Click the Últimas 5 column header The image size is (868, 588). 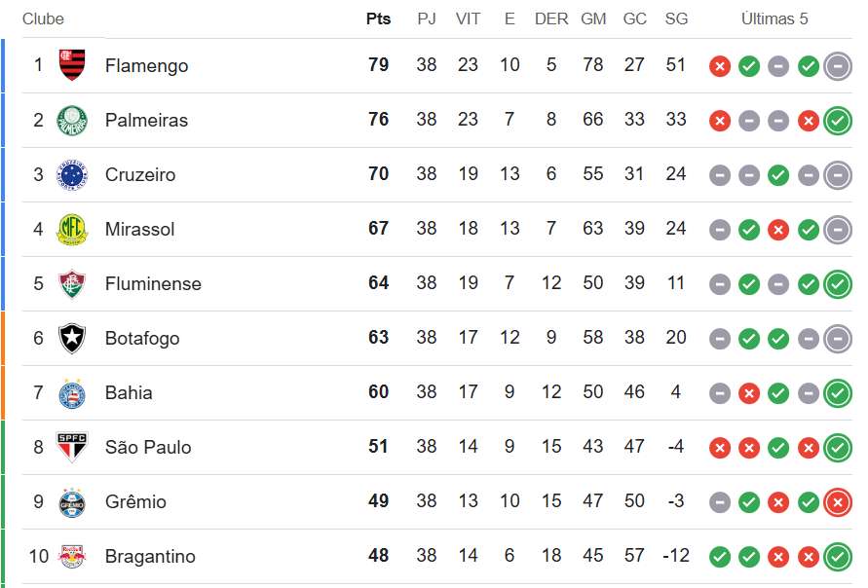[x=774, y=19]
